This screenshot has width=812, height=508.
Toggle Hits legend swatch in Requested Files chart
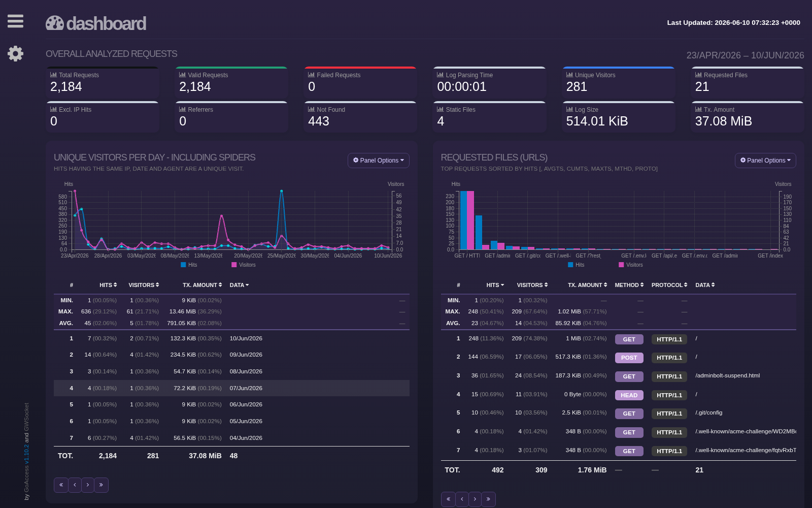[570, 265]
